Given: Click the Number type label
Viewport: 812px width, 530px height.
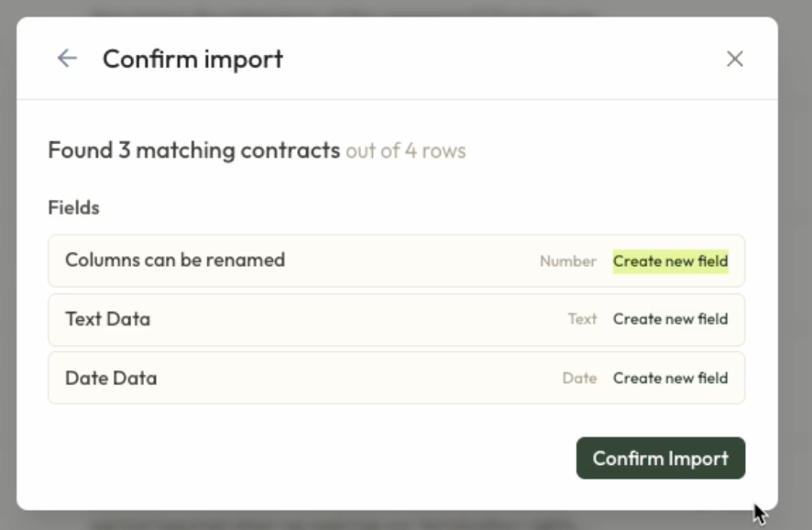Looking at the screenshot, I should pyautogui.click(x=567, y=261).
